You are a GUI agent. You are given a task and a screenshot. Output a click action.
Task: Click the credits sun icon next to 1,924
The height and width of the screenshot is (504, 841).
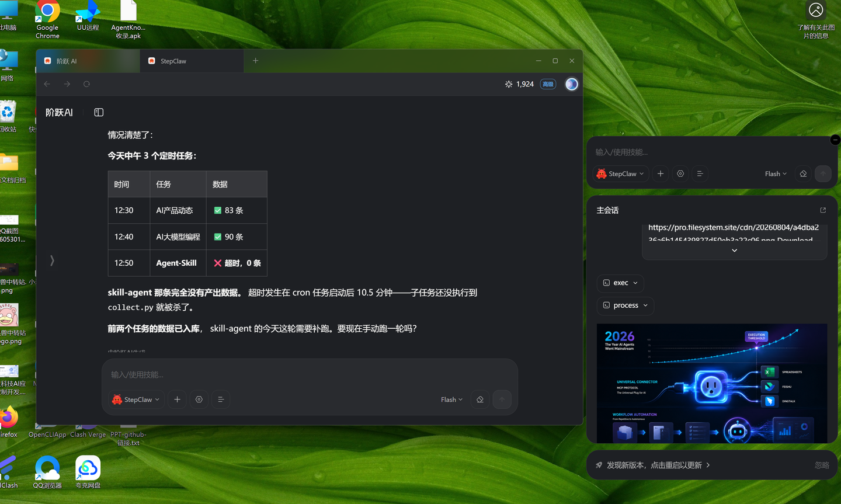[x=509, y=84]
